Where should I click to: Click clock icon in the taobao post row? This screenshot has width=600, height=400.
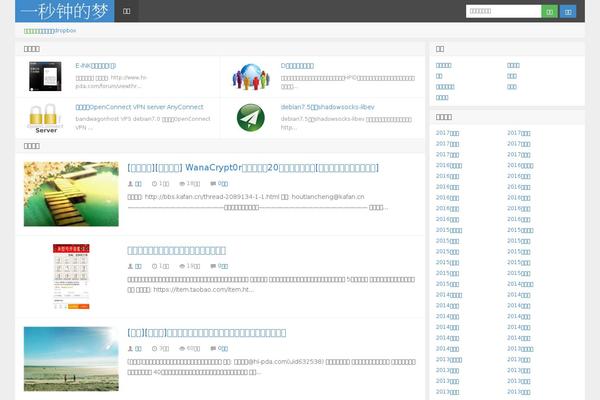[154, 266]
